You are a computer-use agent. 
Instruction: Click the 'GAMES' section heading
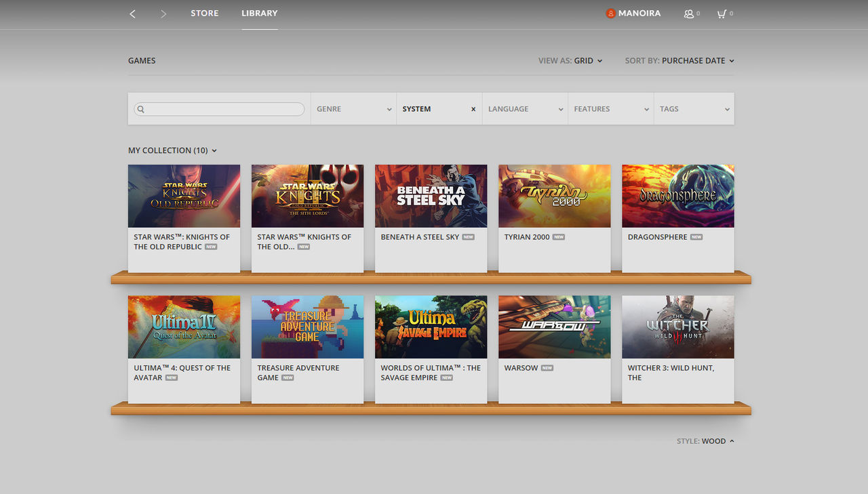click(x=142, y=61)
